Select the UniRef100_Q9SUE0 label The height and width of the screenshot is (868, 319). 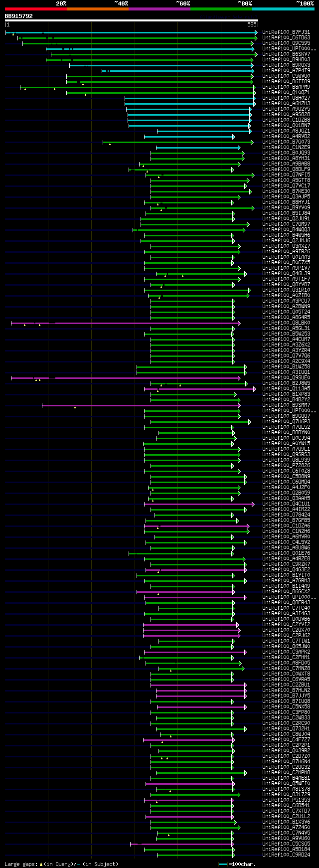coord(286,378)
